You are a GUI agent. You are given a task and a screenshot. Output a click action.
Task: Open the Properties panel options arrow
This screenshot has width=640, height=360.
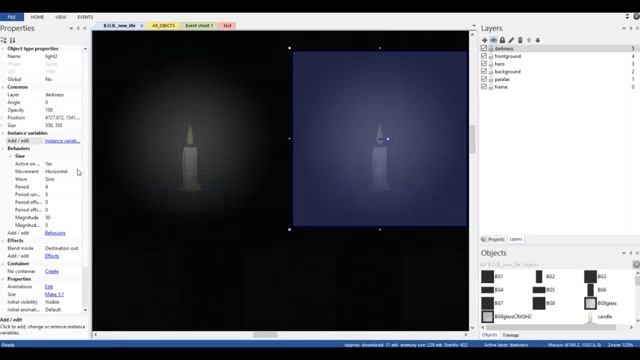(x=71, y=29)
